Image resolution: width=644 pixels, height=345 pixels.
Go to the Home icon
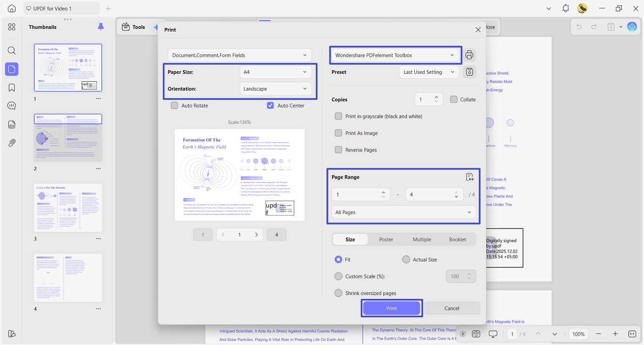(x=11, y=8)
